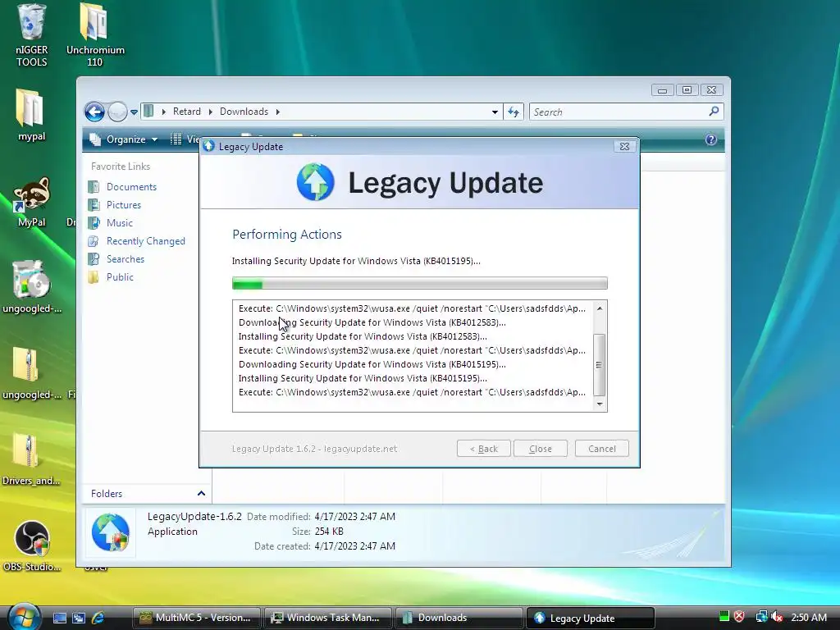Click the Back button in Legacy Update

pos(483,449)
